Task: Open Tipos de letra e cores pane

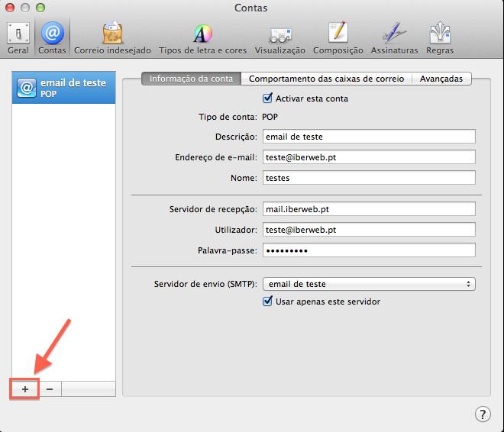Action: point(202,37)
